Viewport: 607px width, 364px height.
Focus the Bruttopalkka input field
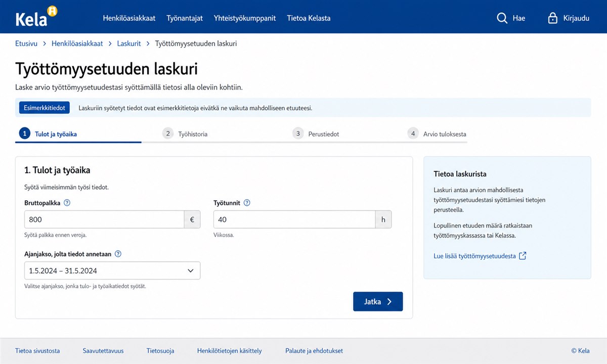point(104,220)
